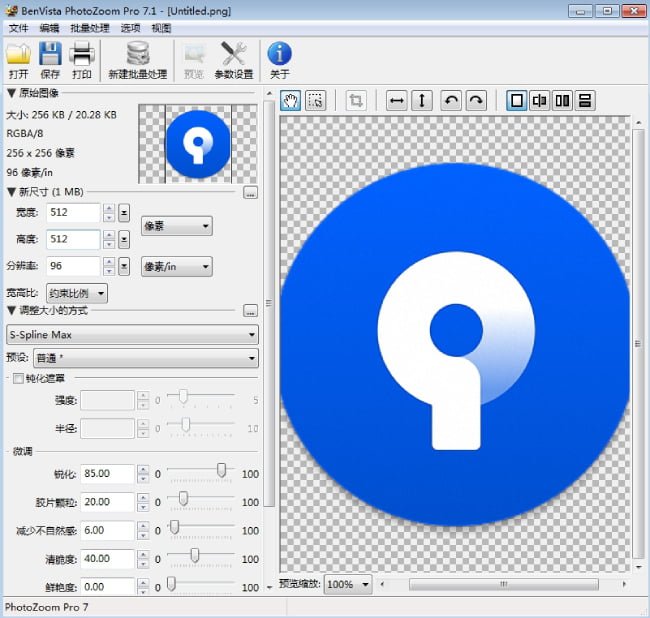
Task: Open the 新尺寸 section options button
Action: tap(250, 193)
